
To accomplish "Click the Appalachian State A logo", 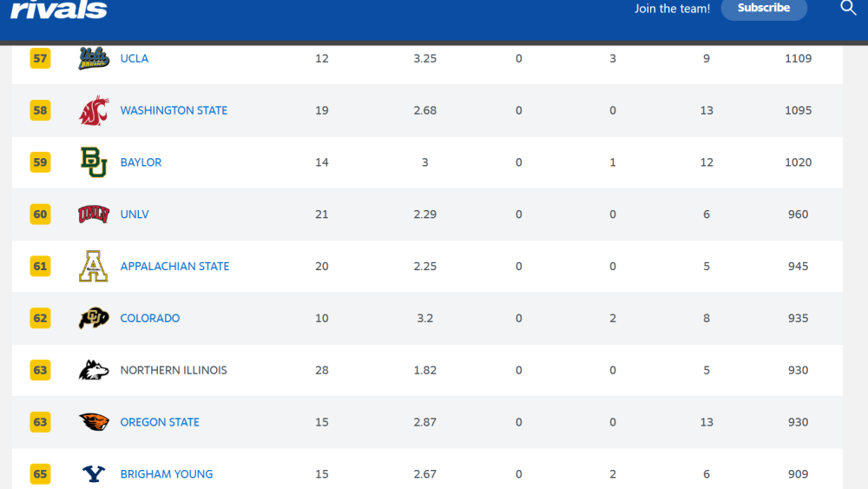I will click(94, 267).
